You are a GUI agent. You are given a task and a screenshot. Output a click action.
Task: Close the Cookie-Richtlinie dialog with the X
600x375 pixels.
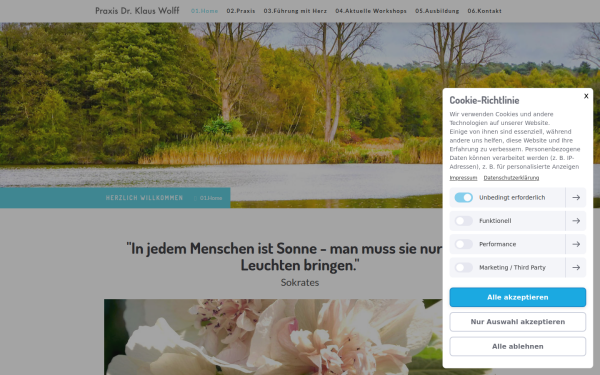pos(586,96)
